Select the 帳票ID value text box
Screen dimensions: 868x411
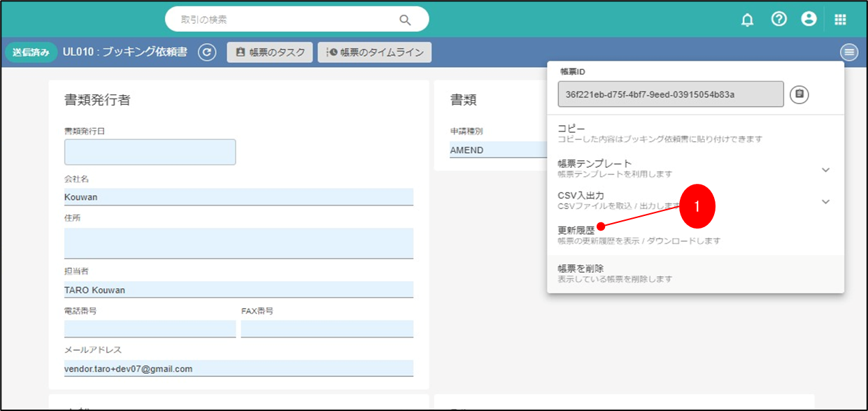coord(670,94)
